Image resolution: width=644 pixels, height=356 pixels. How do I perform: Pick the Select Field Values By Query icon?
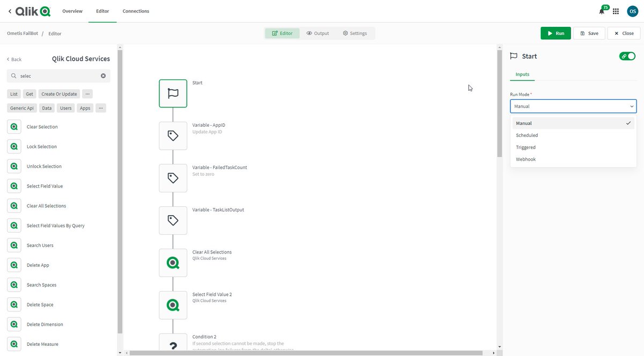point(14,226)
